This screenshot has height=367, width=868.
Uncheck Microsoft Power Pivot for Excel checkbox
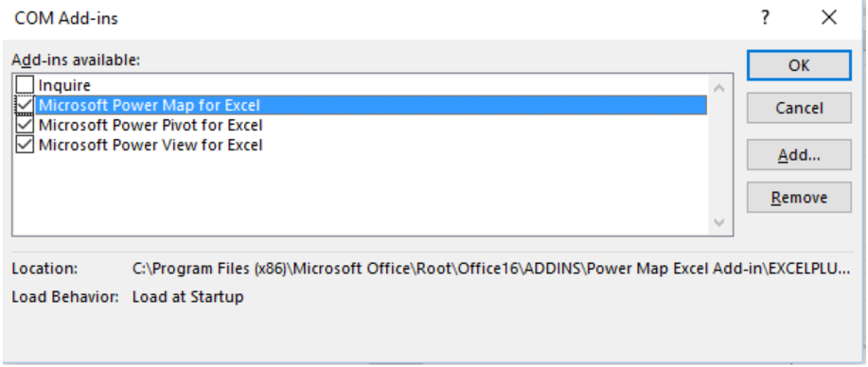(25, 125)
